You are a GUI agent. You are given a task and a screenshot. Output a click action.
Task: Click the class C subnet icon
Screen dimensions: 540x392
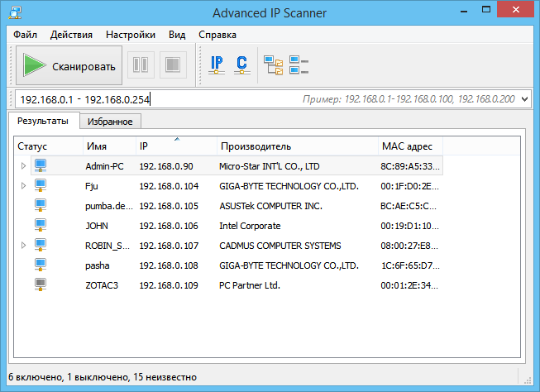(x=241, y=65)
